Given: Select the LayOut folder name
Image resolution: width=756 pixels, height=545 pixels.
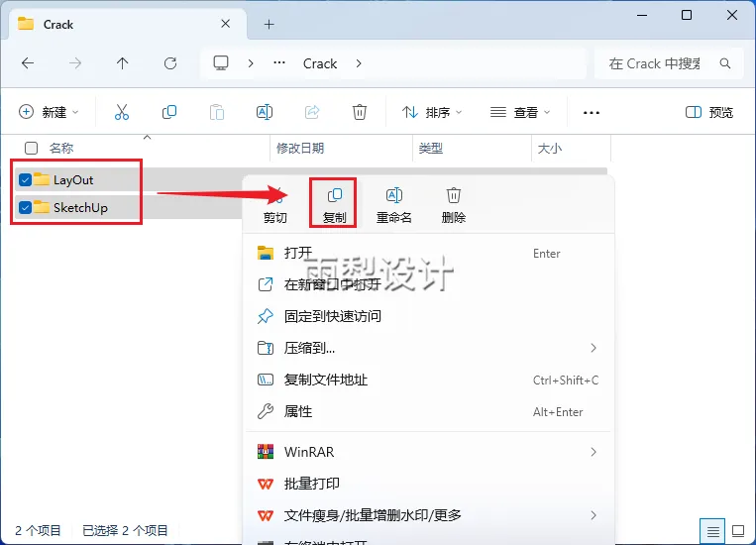Looking at the screenshot, I should pos(73,180).
